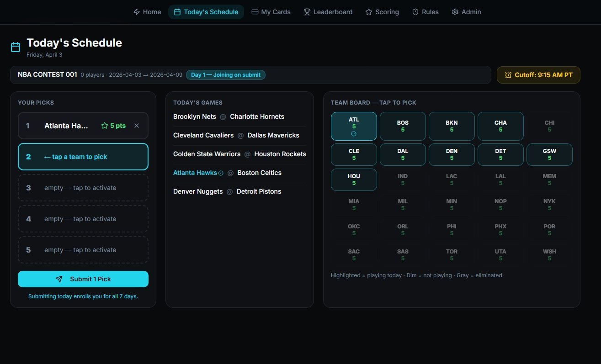The image size is (601, 364).
Task: Click the star icon next to 5 pts
Action: (105, 126)
